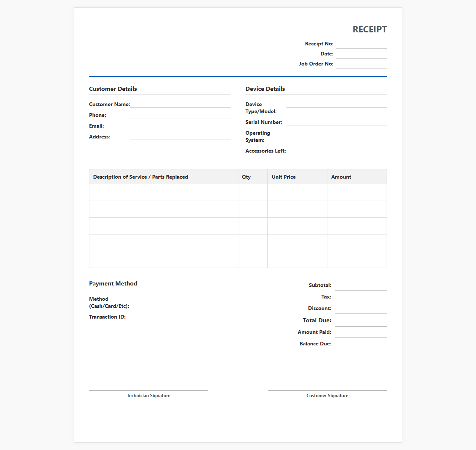Click the Total Due: label
This screenshot has width=476, height=450.
[x=317, y=320]
